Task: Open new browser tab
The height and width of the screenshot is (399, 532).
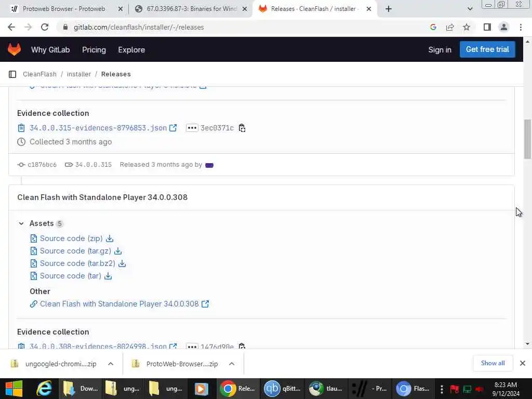Action: point(389,9)
